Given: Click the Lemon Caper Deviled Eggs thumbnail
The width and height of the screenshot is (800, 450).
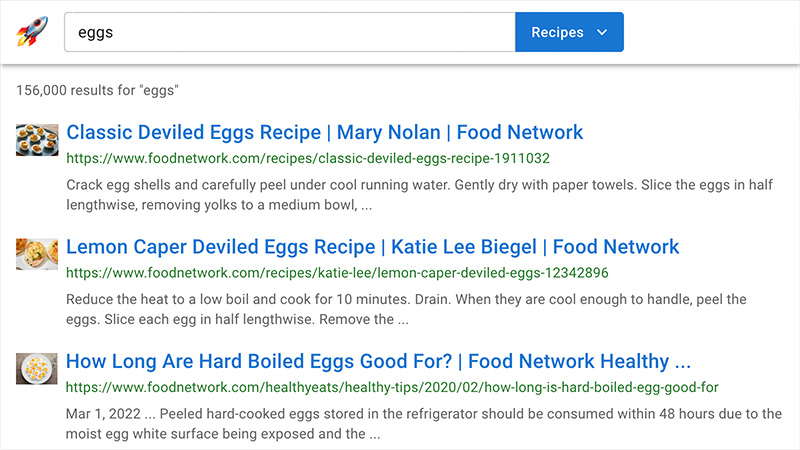Looking at the screenshot, I should coord(37,254).
